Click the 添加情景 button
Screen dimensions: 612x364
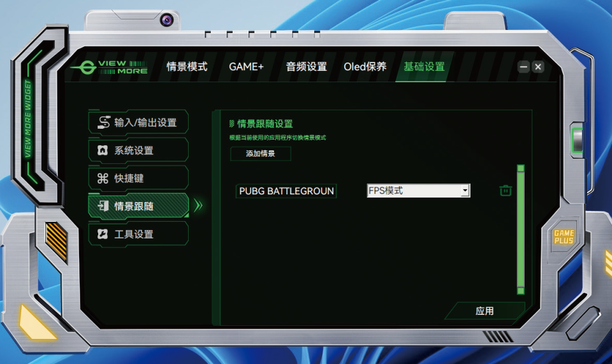click(x=260, y=154)
